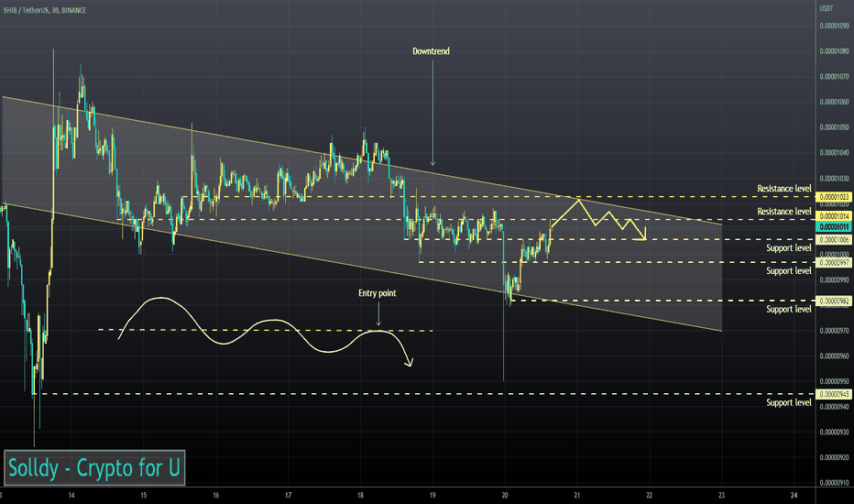Select the 0.00001006 price tag
854x504 pixels.
point(834,240)
